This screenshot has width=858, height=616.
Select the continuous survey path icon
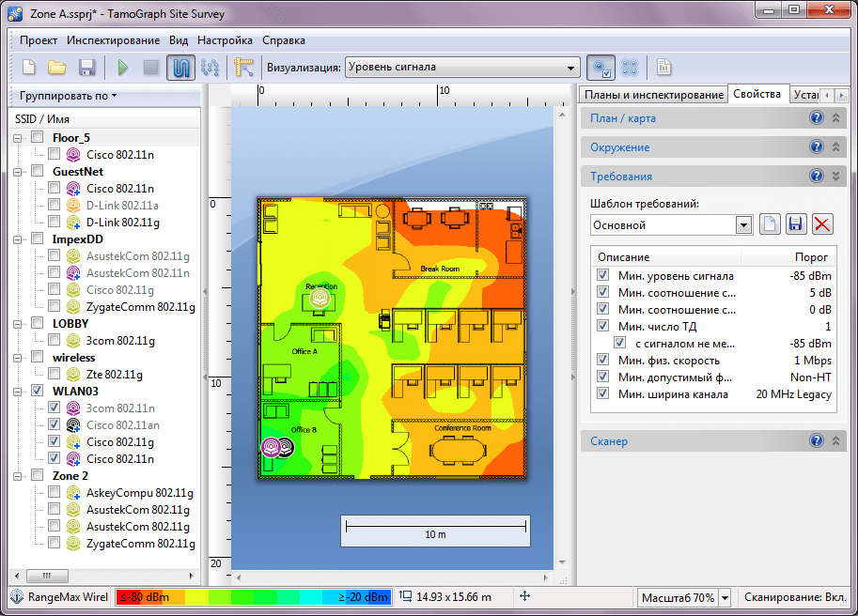point(180,68)
